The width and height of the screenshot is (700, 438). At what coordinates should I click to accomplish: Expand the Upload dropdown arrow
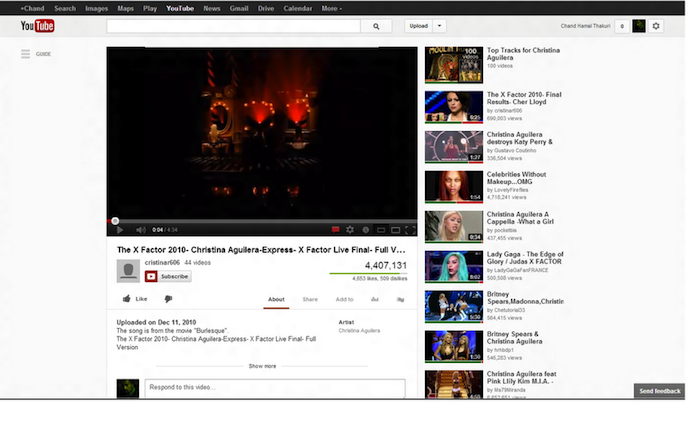tap(440, 26)
